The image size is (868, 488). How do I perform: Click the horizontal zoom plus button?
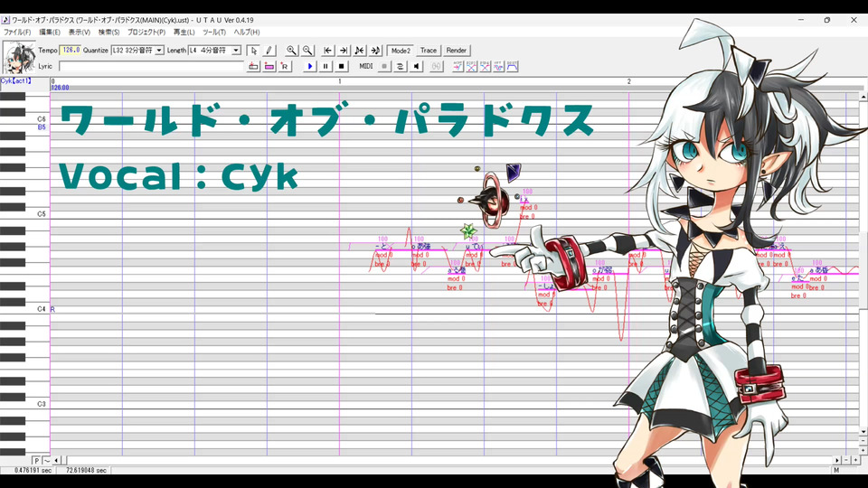pos(855,460)
